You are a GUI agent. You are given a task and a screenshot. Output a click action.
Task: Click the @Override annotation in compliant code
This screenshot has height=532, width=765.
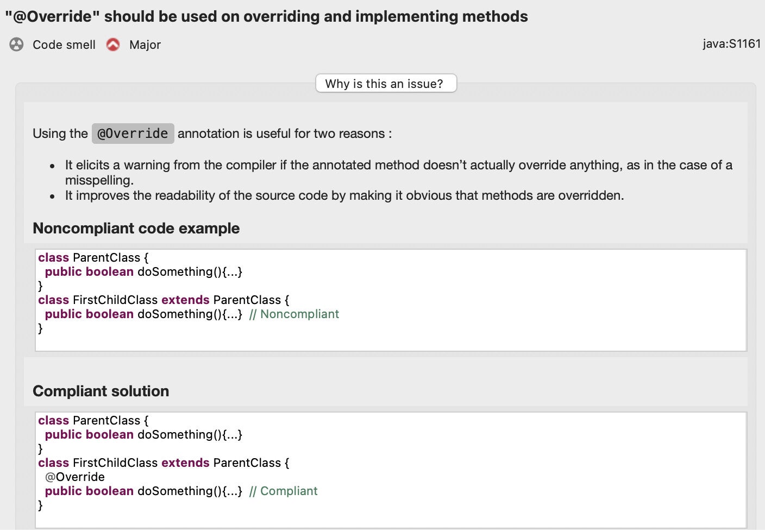(x=75, y=477)
